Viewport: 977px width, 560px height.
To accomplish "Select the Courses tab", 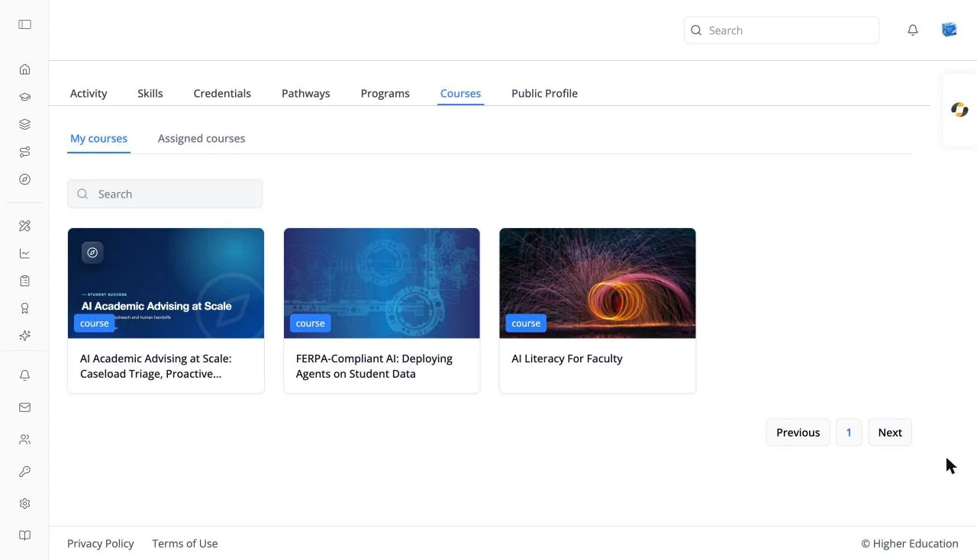I will pyautogui.click(x=461, y=93).
